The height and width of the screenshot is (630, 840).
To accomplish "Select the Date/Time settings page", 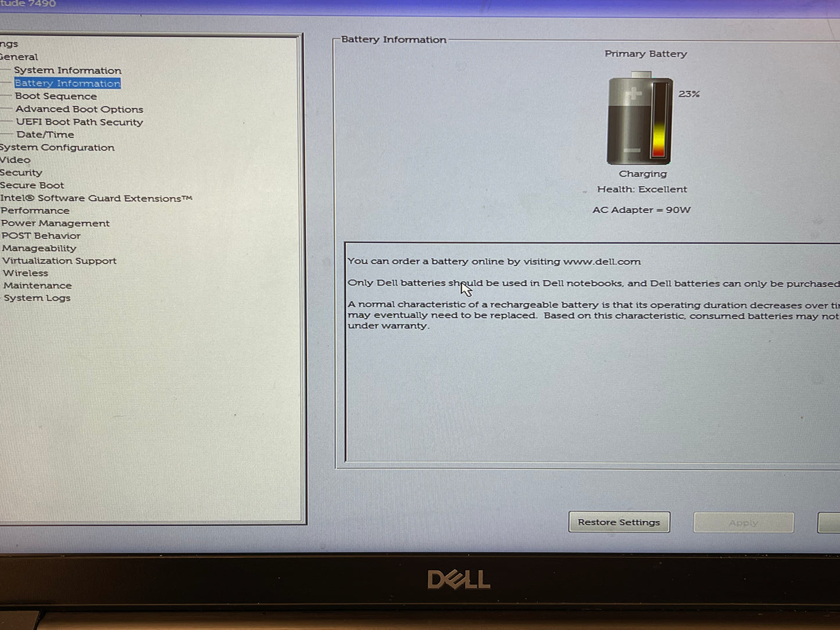I will (45, 134).
